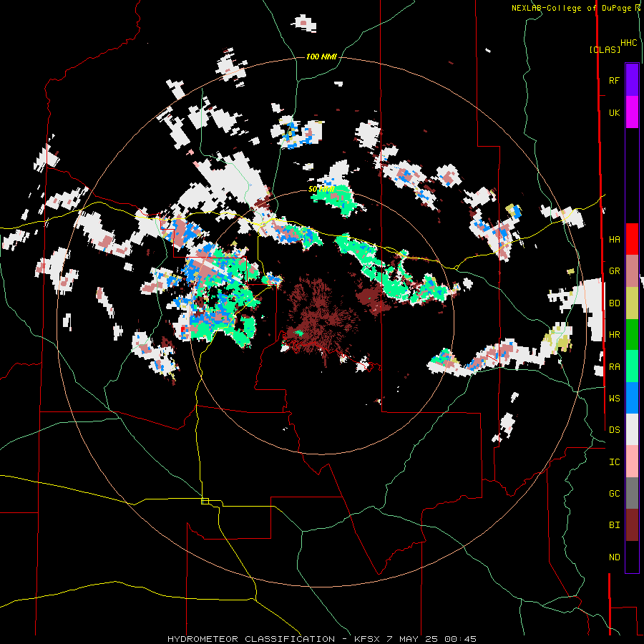The height and width of the screenshot is (644, 644).
Task: Click the WS legend label
Action: (x=614, y=399)
